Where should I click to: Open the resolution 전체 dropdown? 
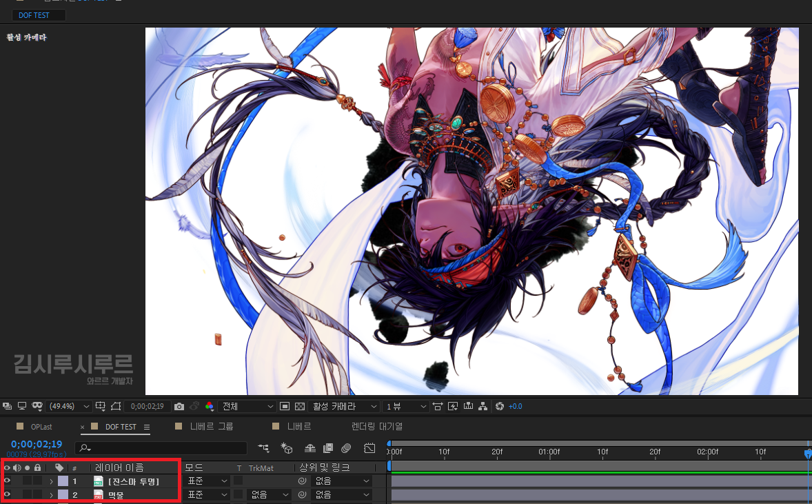point(247,406)
